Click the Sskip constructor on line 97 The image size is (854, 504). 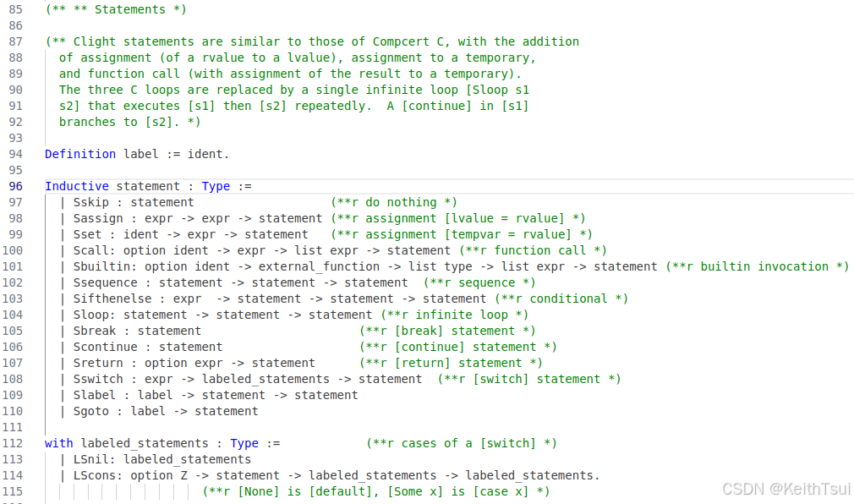(x=89, y=202)
